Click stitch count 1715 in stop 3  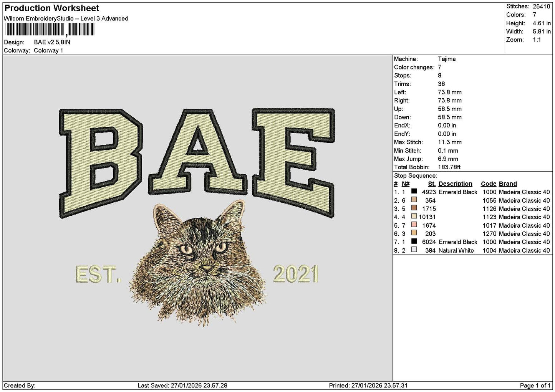[429, 209]
